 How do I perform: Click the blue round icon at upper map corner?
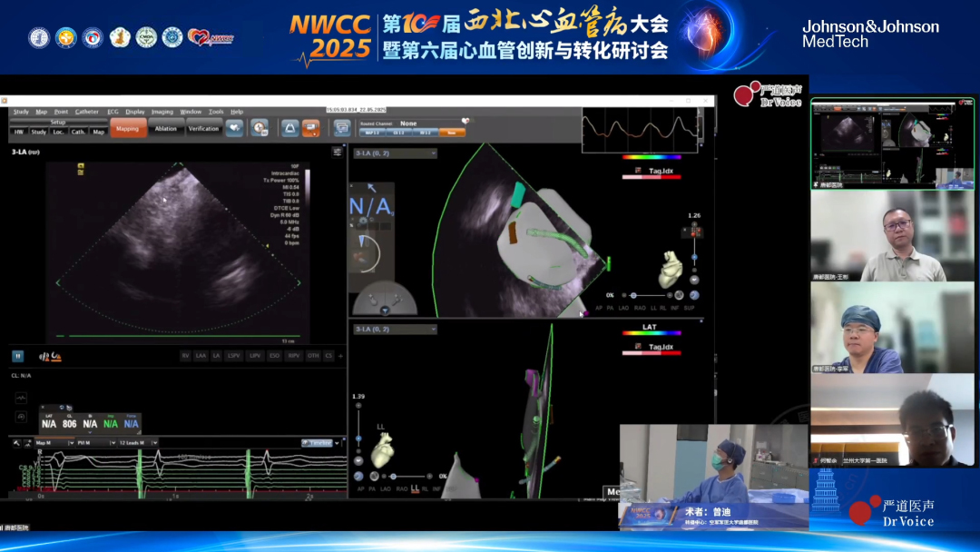(694, 295)
